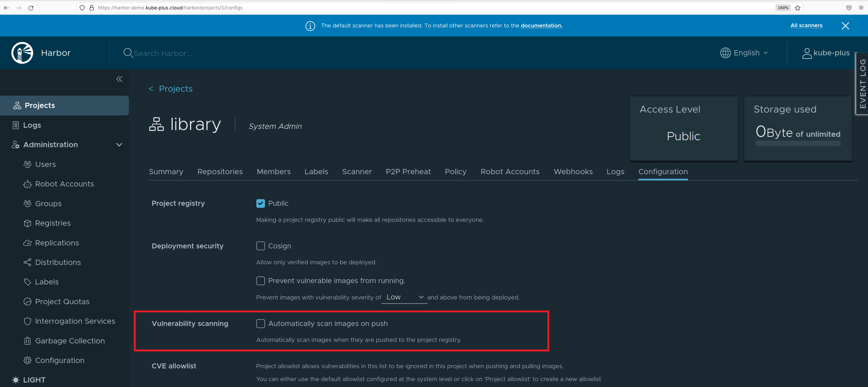Select the Webhooks tab
This screenshot has width=868, height=387.
tap(573, 172)
